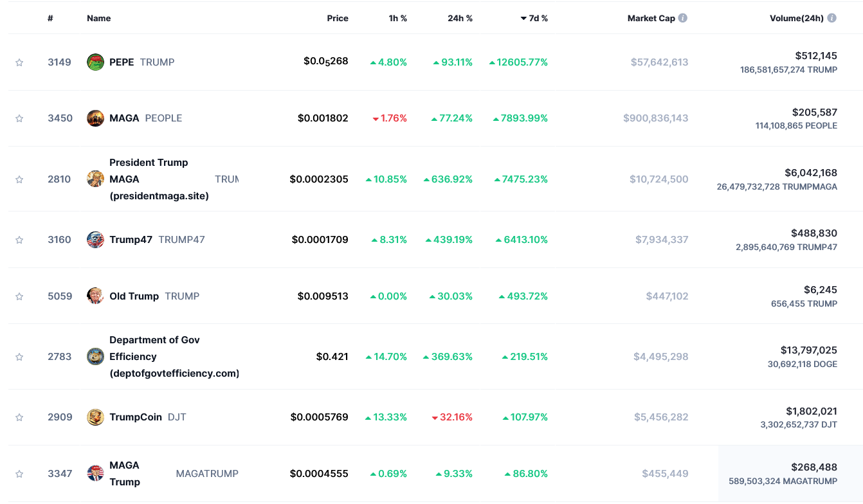Click rank number 3347
The image size is (863, 504).
pos(59,474)
